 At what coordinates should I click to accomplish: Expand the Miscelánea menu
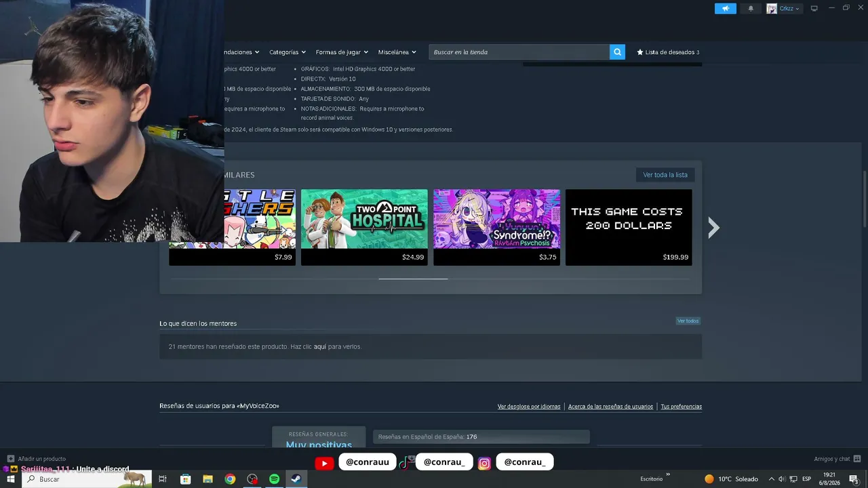click(x=397, y=52)
